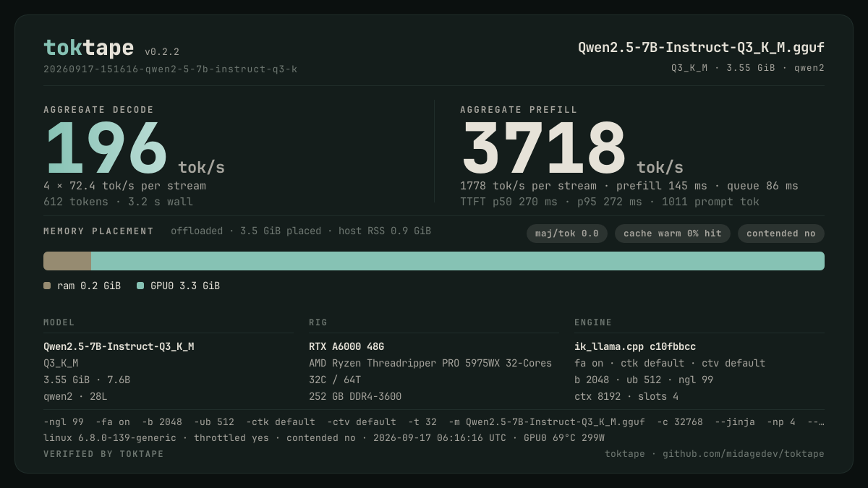Click the 'contended no' badge
The width and height of the screenshot is (868, 488).
(x=781, y=234)
